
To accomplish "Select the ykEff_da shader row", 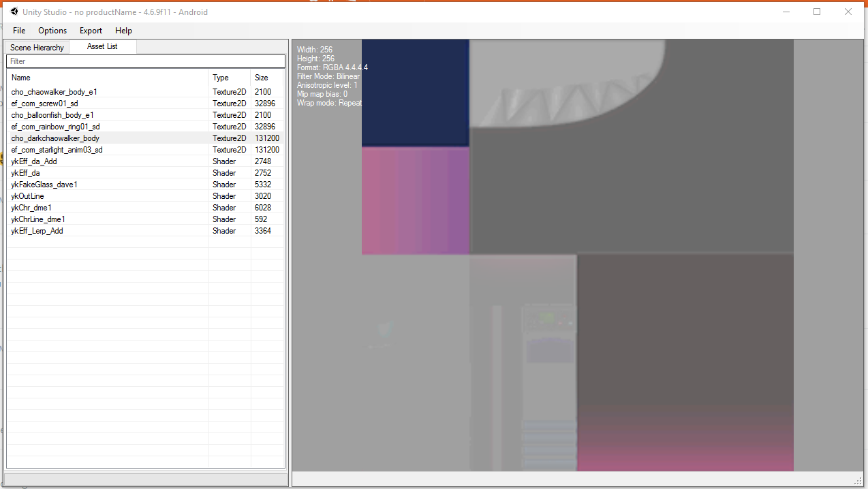I will (x=145, y=173).
